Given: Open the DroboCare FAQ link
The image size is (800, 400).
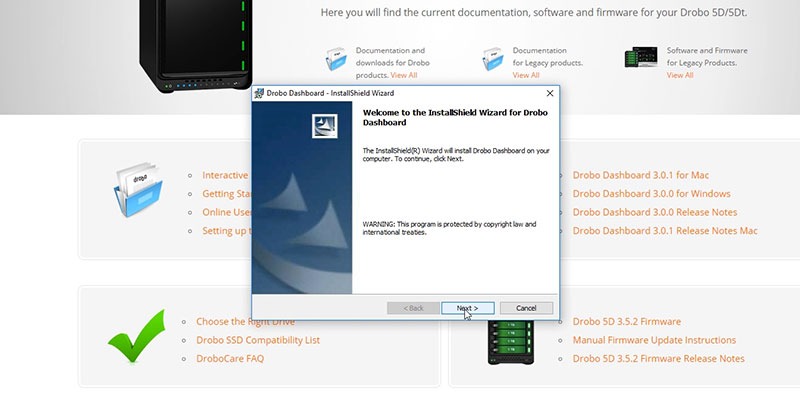Looking at the screenshot, I should click(230, 359).
